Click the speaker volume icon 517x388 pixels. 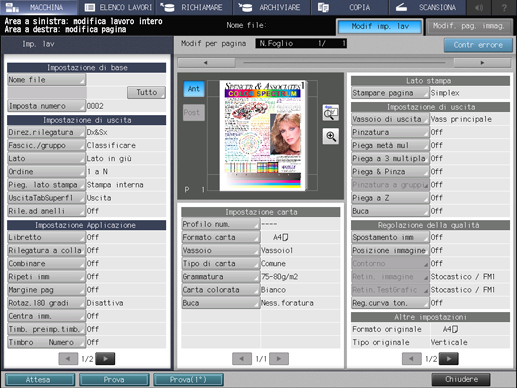tap(479, 7)
